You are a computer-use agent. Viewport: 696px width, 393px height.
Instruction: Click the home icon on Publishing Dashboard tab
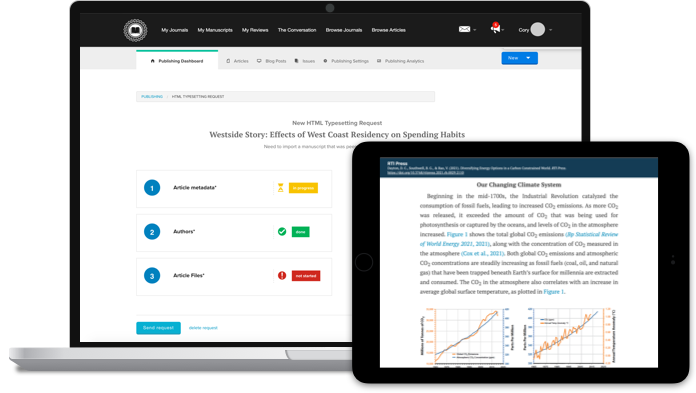pyautogui.click(x=153, y=61)
